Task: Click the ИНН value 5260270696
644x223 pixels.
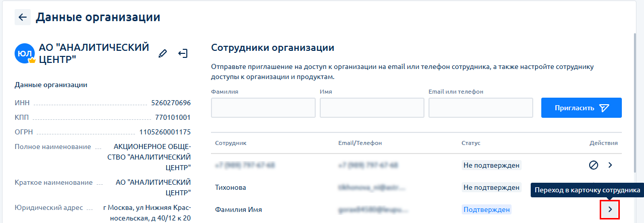Action: [171, 103]
